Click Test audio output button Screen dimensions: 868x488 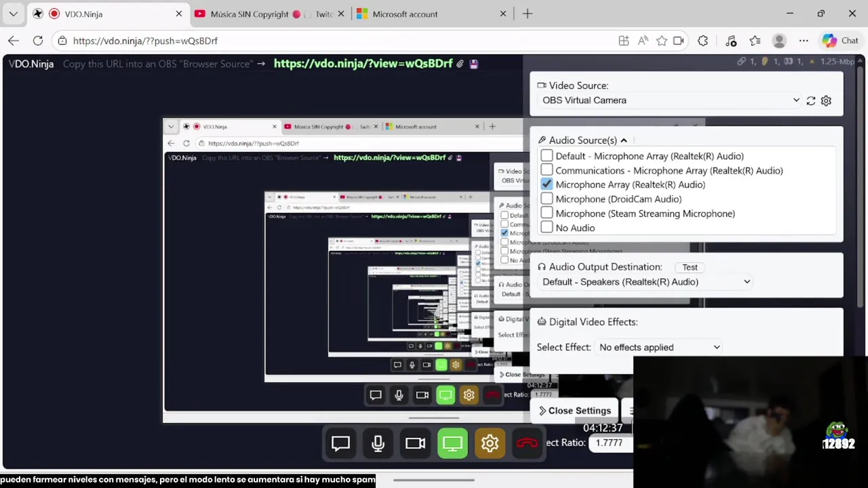coord(690,267)
